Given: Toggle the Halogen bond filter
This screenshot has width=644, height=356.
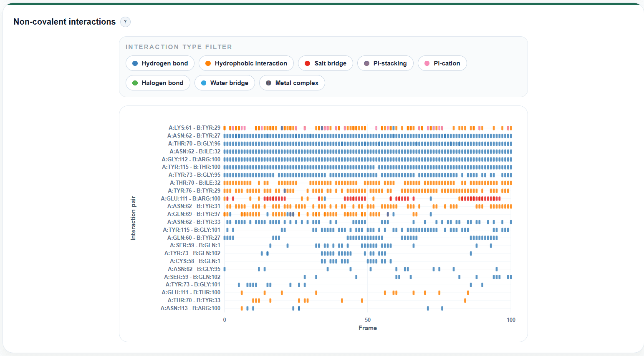Looking at the screenshot, I should [158, 83].
